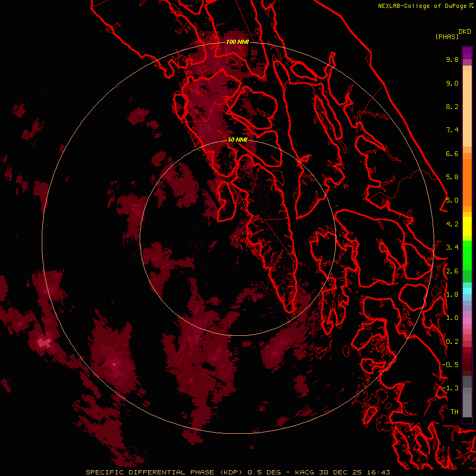The image size is (476, 476).
Task: Click the 30 DEC 25 date text
Action: pos(341,472)
